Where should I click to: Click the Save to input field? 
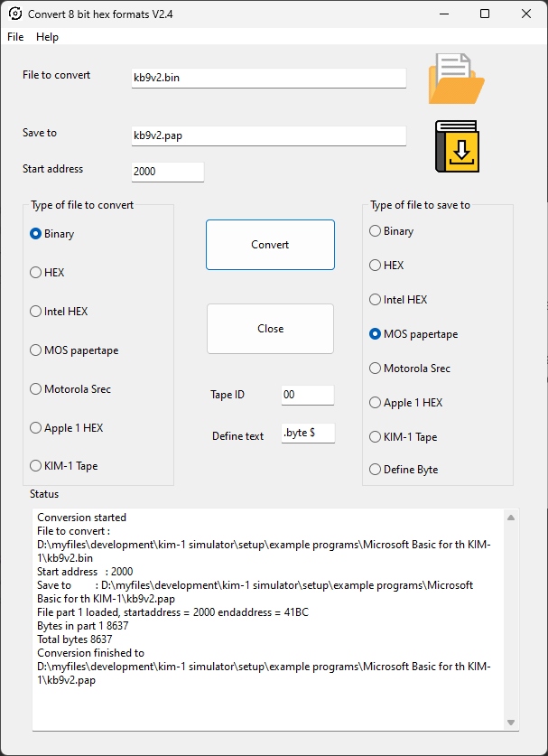[269, 135]
